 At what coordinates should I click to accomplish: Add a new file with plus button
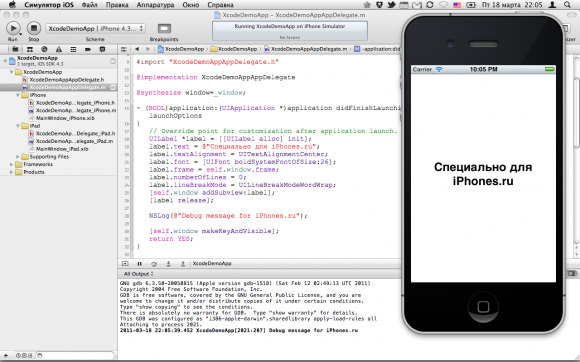tap(6, 355)
